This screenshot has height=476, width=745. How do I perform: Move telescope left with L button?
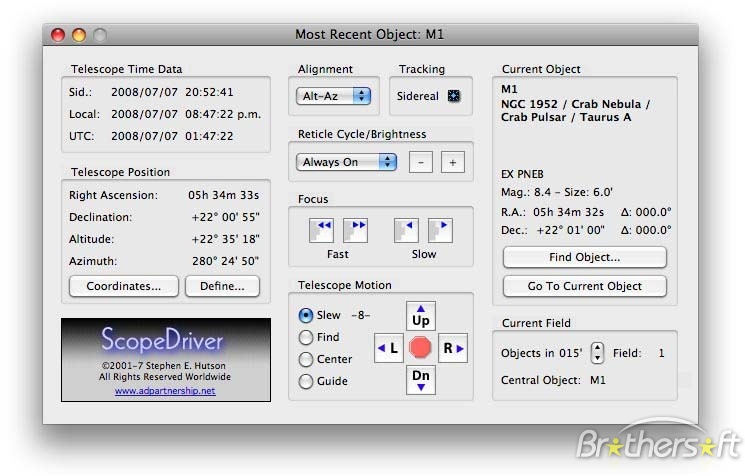(389, 348)
